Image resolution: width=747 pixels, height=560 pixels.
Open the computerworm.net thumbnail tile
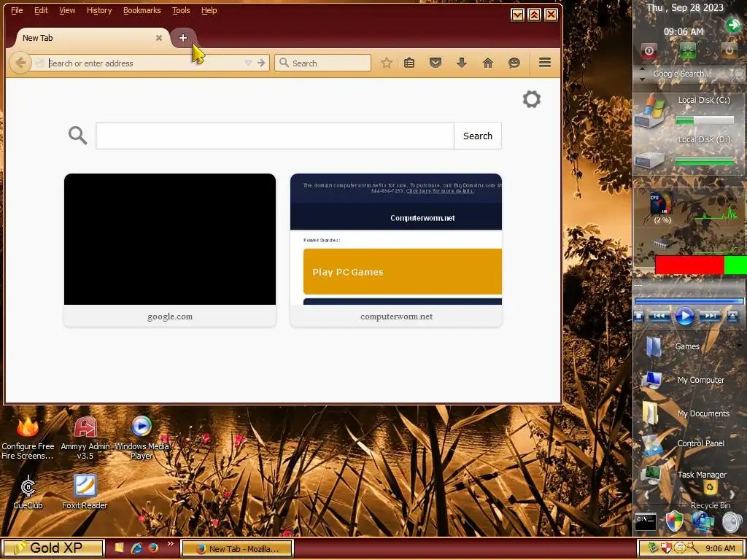(396, 250)
